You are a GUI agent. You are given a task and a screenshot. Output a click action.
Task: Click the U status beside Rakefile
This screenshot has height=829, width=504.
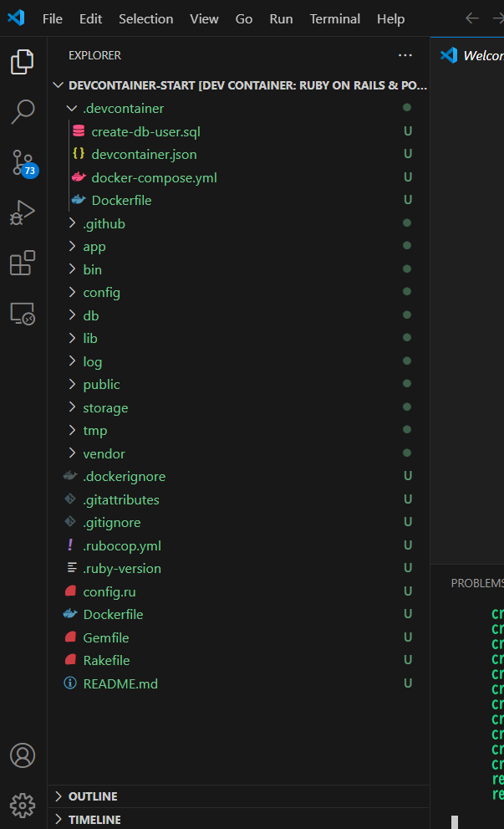point(408,660)
